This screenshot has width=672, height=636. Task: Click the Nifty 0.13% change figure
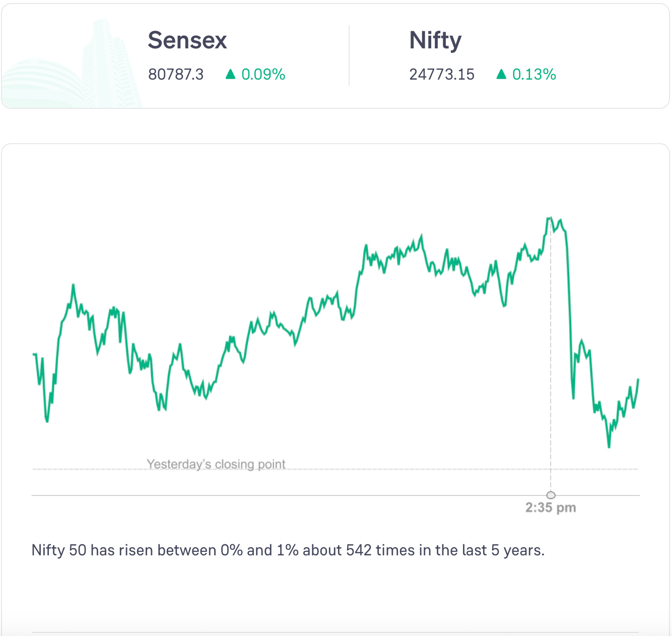pyautogui.click(x=534, y=75)
